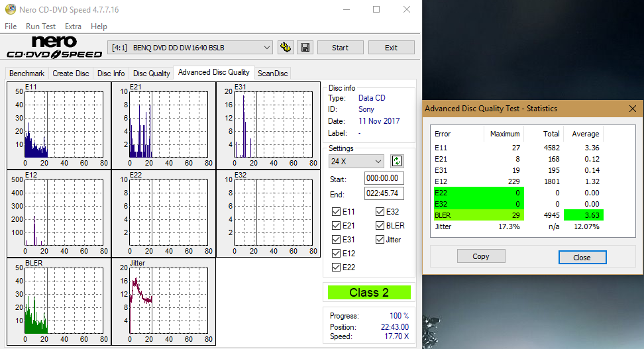This screenshot has height=349, width=644.
Task: Click the green BLER average 3.63 cell
Action: coord(583,215)
